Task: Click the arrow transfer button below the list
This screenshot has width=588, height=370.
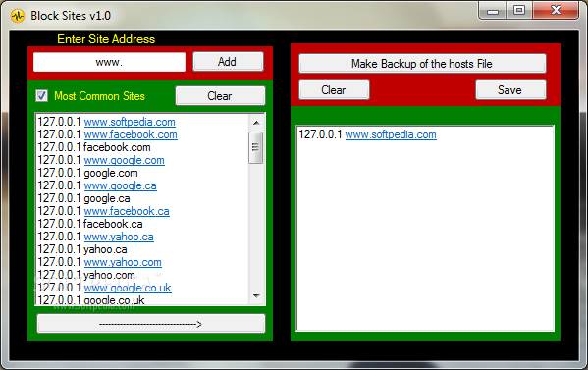Action: click(x=151, y=324)
